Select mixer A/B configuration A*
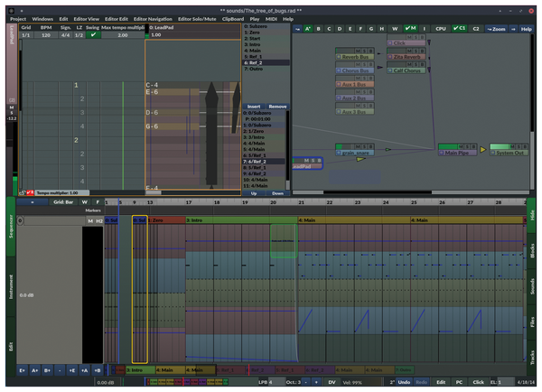The height and width of the screenshot is (392, 542). (308, 29)
